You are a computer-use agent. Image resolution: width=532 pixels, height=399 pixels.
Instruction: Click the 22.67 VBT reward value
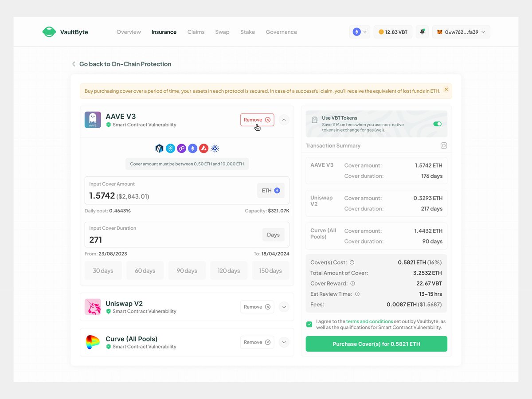click(x=429, y=283)
